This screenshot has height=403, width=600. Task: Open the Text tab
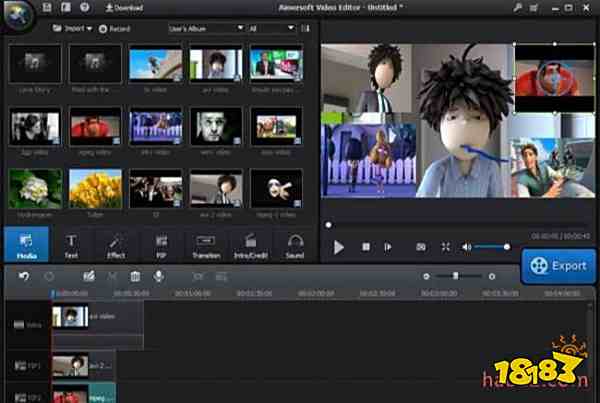(x=72, y=245)
